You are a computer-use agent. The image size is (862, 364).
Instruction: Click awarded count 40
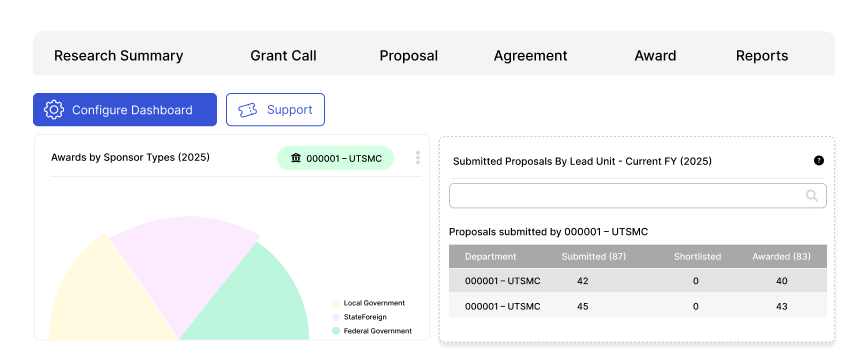(782, 281)
